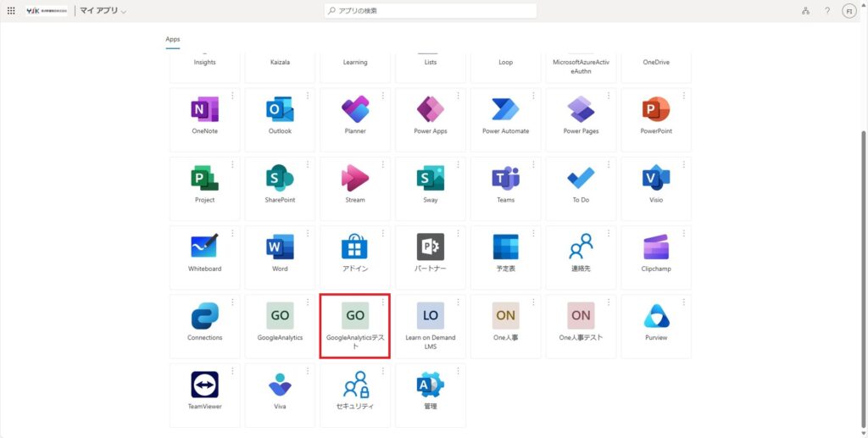Open more options for OneNote tile

[232, 96]
